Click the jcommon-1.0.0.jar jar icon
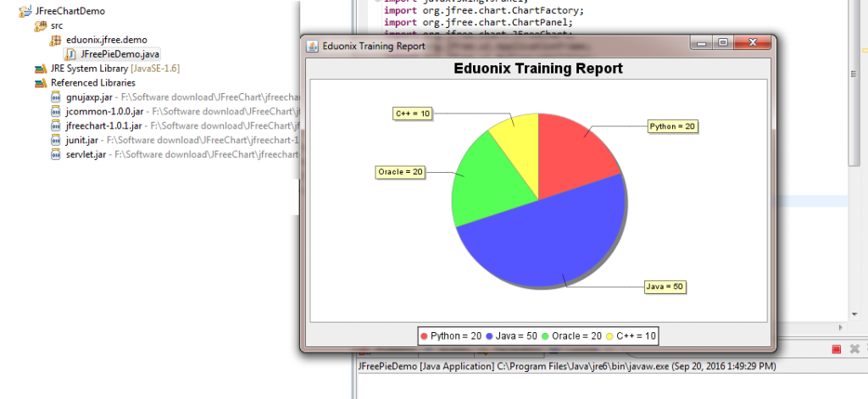Viewport: 868px width, 399px height. 55,111
